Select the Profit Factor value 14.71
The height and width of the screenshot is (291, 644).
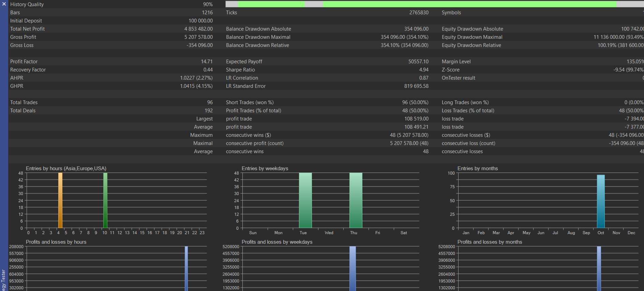[x=207, y=62]
